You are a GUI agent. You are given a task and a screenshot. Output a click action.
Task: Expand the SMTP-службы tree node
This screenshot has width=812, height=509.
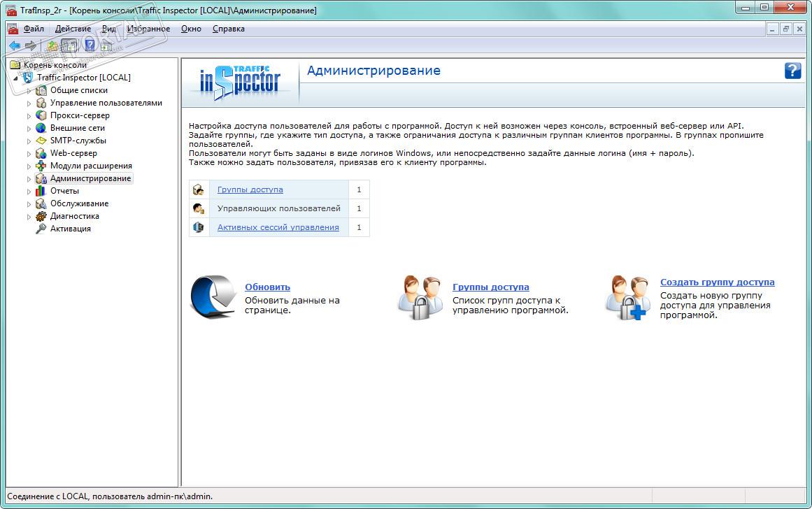29,141
